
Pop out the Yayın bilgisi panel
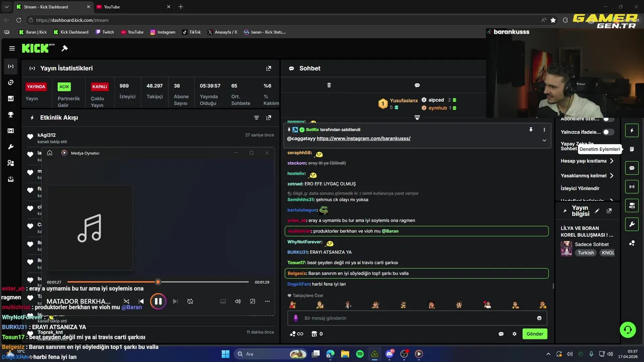(609, 211)
